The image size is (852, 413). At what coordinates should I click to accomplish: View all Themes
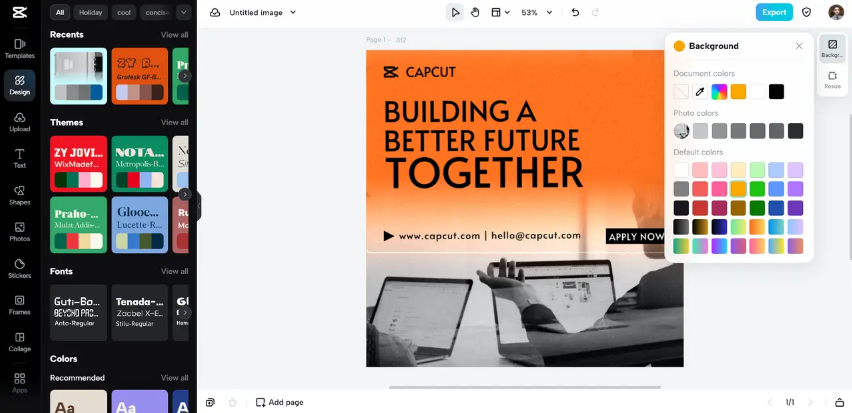(174, 122)
